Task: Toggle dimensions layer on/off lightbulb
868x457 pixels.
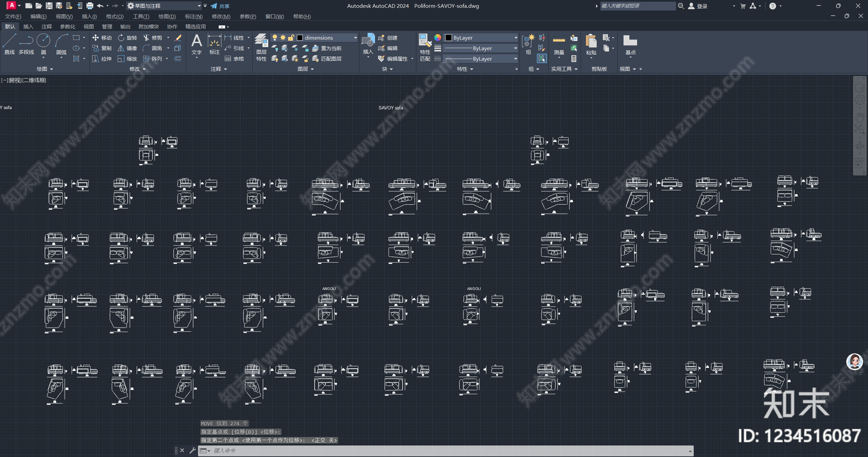Action: [x=275, y=38]
